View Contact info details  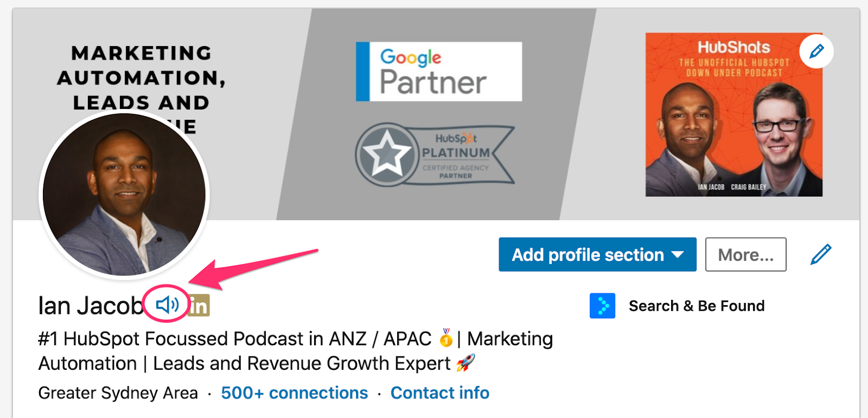click(x=439, y=393)
